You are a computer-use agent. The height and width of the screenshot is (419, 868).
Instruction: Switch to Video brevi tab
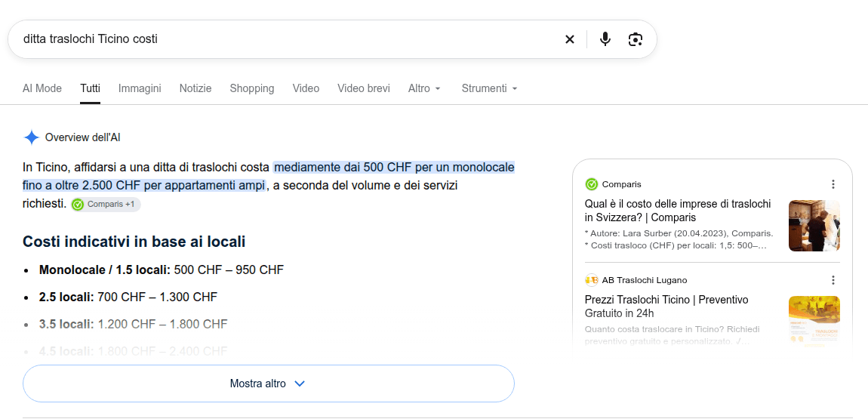point(364,88)
